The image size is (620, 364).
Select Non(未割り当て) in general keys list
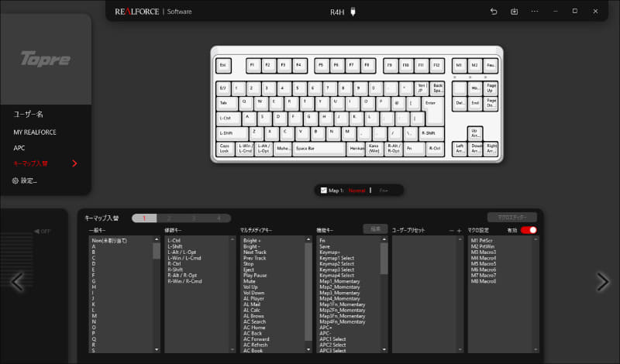pos(109,240)
